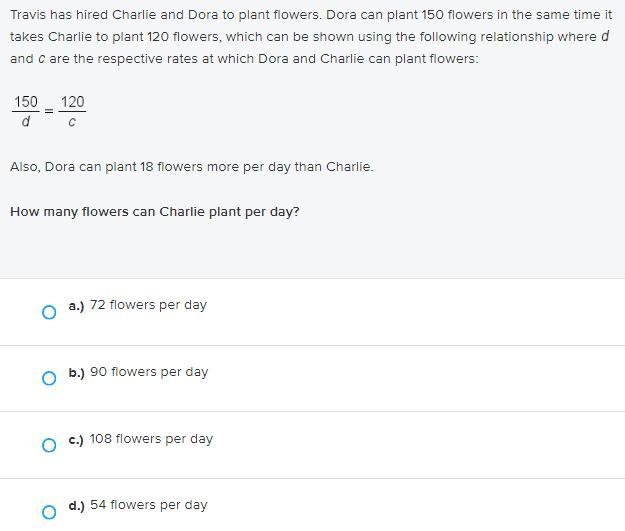Click the bold question about Charlie's flowers per day
Screen dimensions: 625x531
(155, 212)
